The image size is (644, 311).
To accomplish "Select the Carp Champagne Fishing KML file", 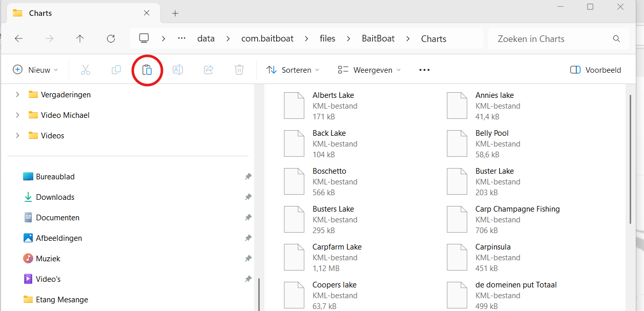I will [517, 210].
